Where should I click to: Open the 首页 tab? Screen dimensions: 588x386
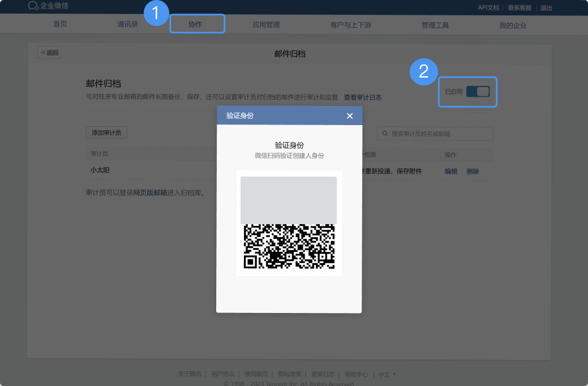pyautogui.click(x=60, y=24)
